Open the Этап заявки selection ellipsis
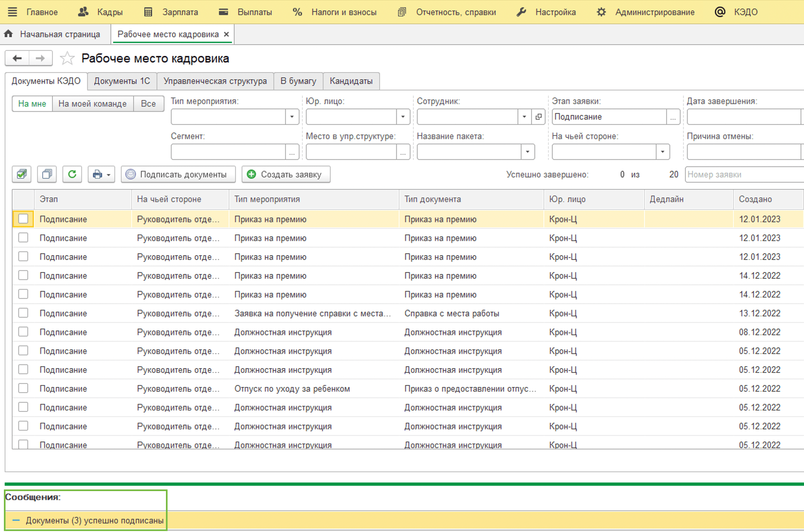Screen dimensions: 804x532 [x=673, y=117]
